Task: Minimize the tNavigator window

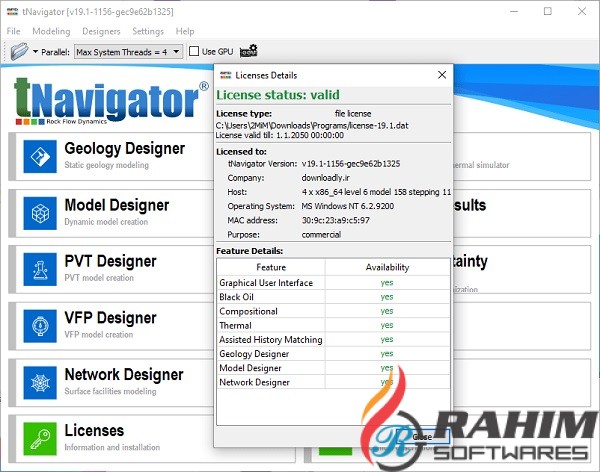Action: 514,11
